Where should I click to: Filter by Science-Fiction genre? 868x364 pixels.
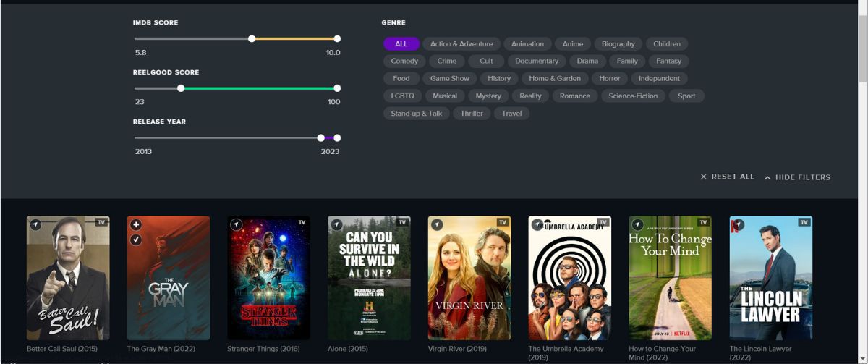tap(634, 96)
